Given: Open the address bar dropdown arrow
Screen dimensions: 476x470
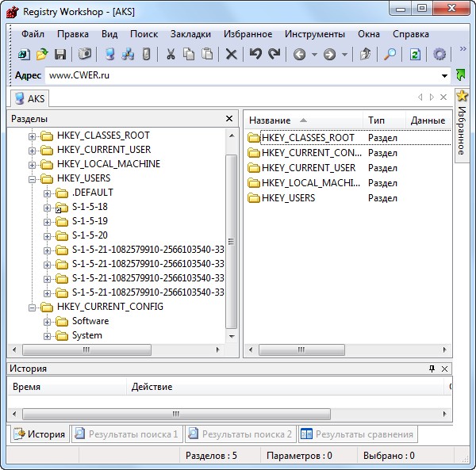Looking at the screenshot, I should pyautogui.click(x=444, y=76).
